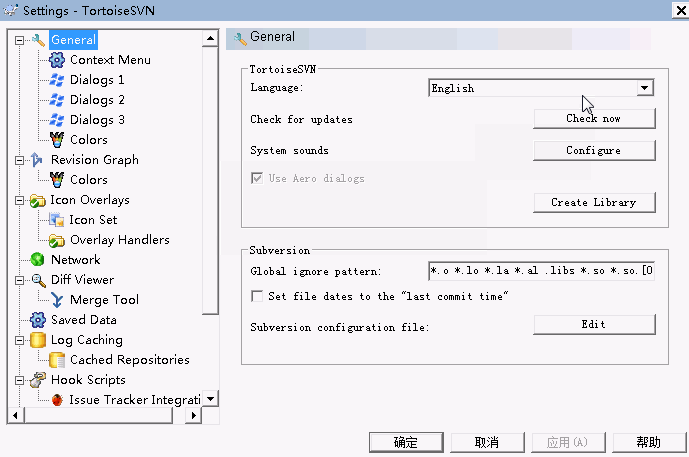The image size is (689, 457).
Task: Collapse the General tree node
Action: 19,40
